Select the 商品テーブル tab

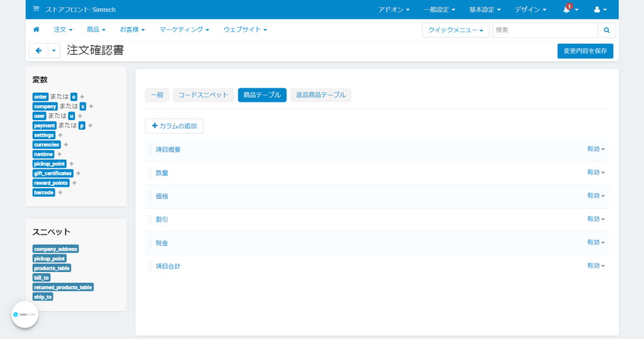click(262, 95)
